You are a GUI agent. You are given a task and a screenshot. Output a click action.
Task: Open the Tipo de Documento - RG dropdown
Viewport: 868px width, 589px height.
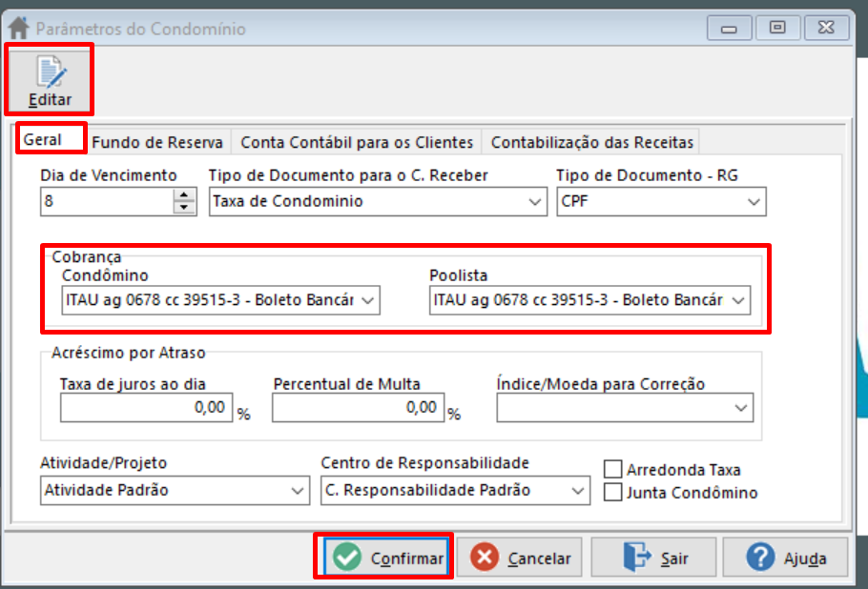(754, 202)
